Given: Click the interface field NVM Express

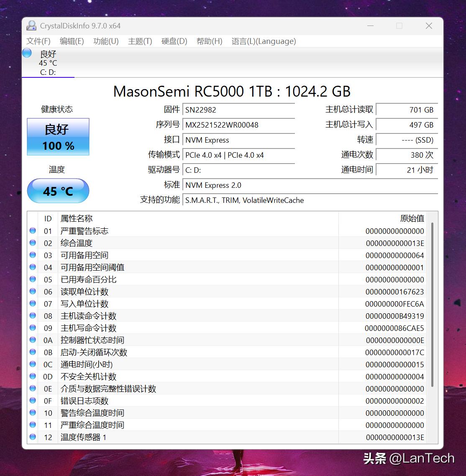Looking at the screenshot, I should (238, 140).
